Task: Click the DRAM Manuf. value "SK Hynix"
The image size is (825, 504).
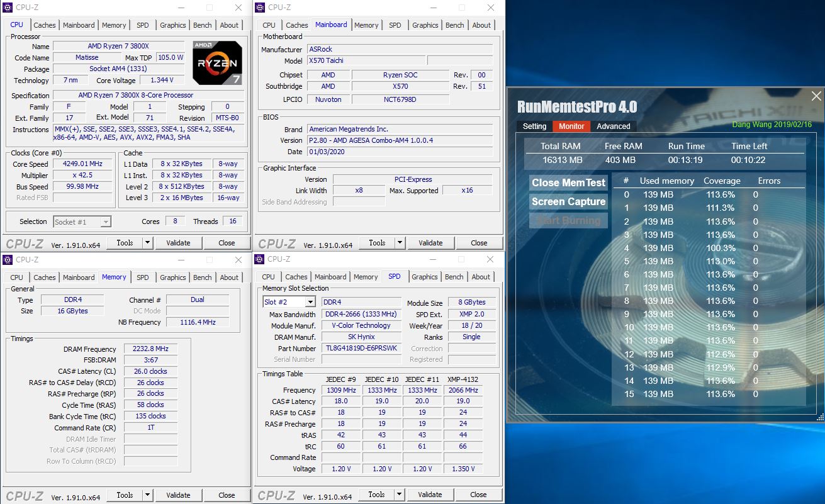Action: [361, 337]
